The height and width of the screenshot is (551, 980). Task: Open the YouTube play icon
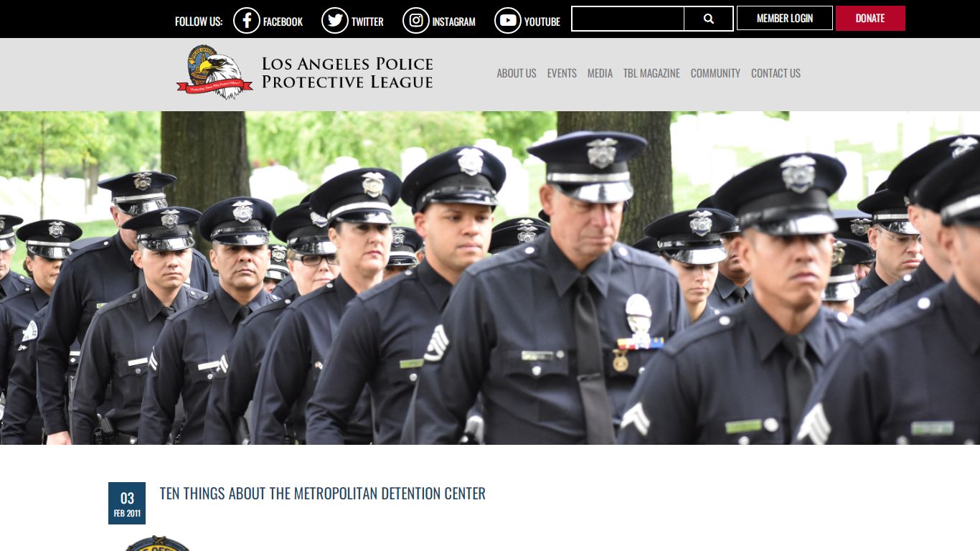507,21
